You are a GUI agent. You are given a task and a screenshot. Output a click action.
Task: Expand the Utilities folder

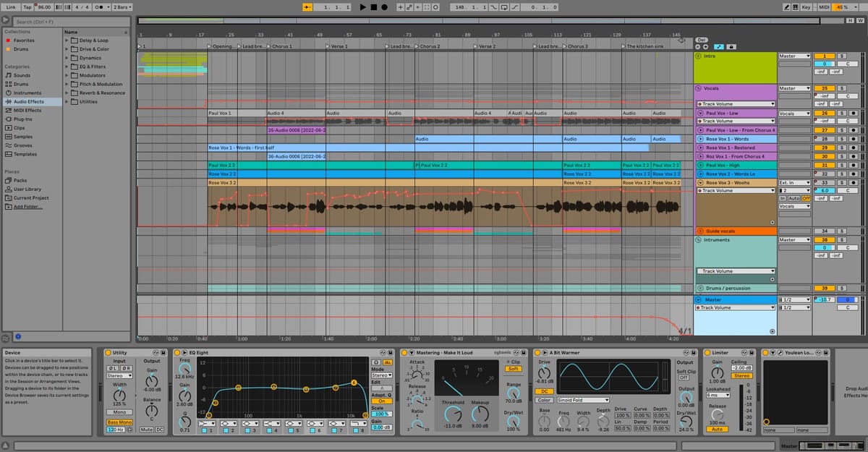(67, 101)
